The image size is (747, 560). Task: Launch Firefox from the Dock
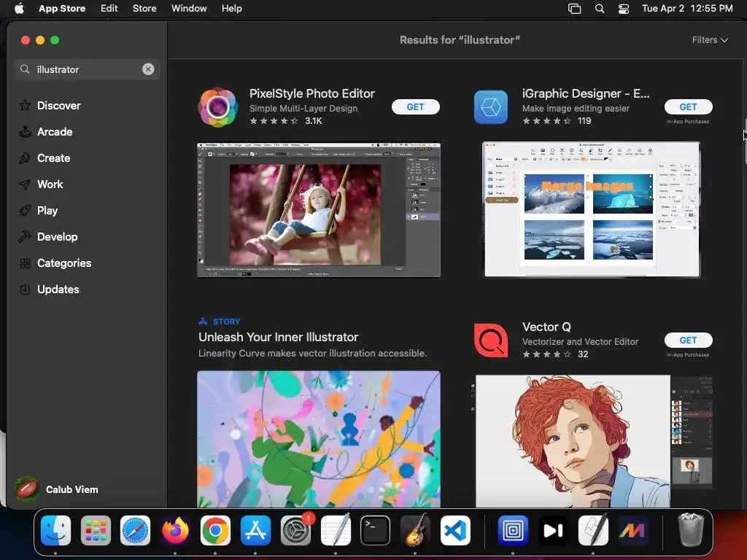175,531
